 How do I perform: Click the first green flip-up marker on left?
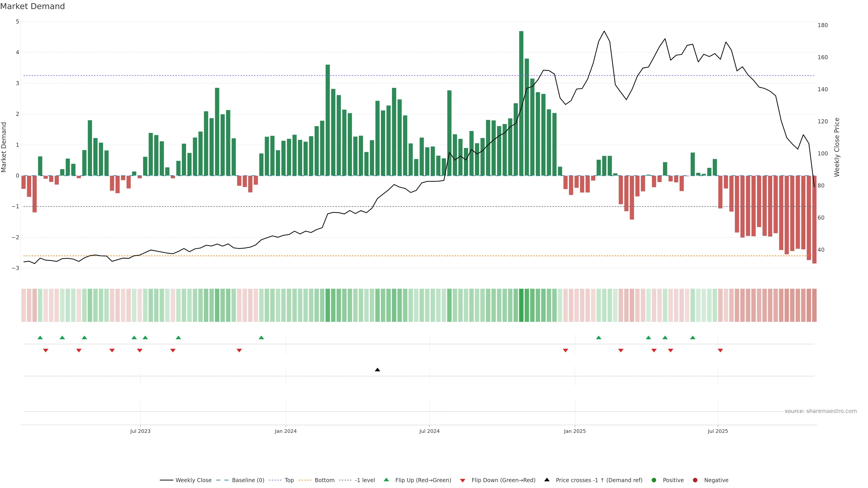(x=40, y=338)
